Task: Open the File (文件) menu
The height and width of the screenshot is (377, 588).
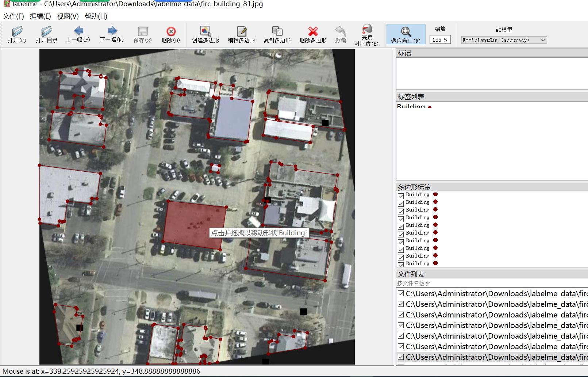Action: tap(14, 16)
